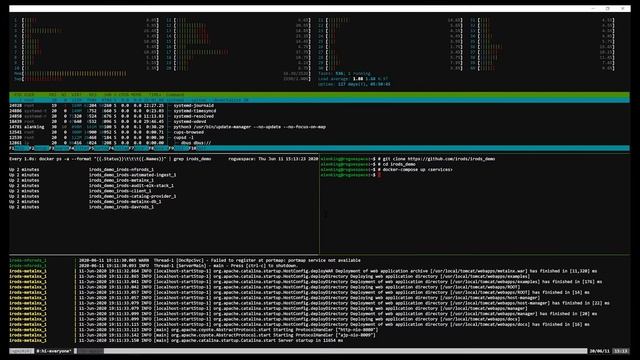Select the systemd-journald process row
This screenshot has width=640, height=360.
pyautogui.click(x=319, y=105)
